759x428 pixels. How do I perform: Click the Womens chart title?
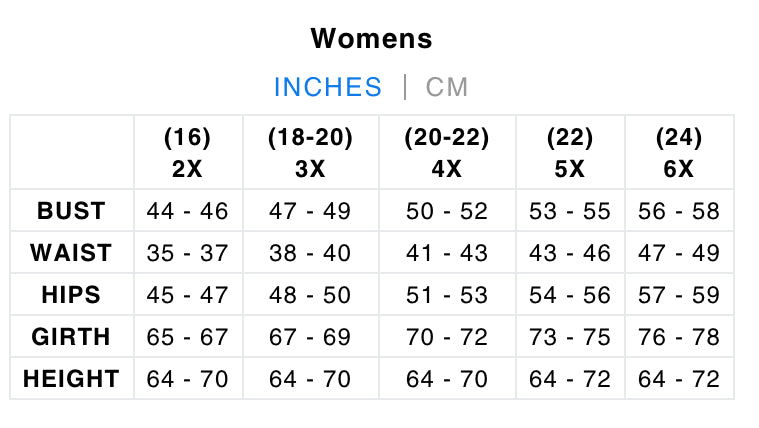pos(372,39)
